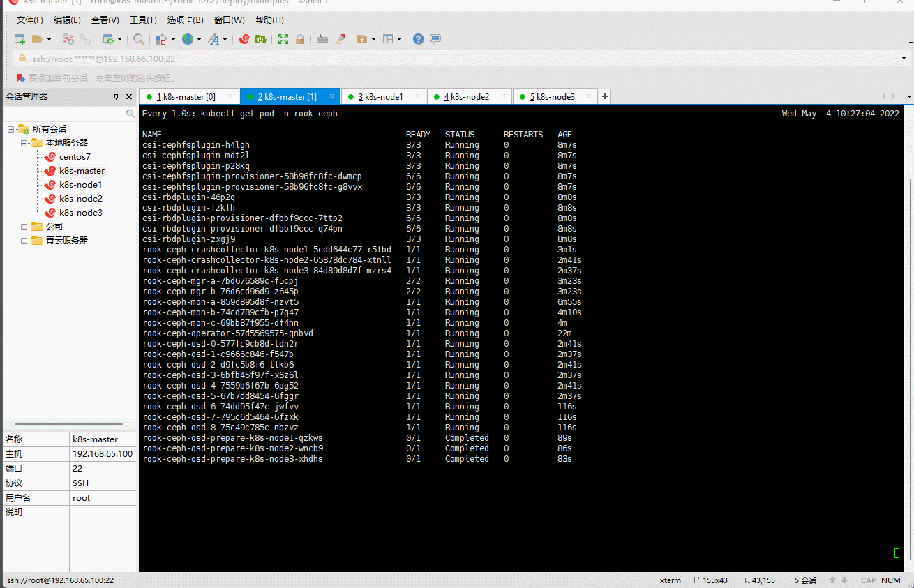Click the upload arrow in the status bar
The image size is (914, 588).
point(832,580)
